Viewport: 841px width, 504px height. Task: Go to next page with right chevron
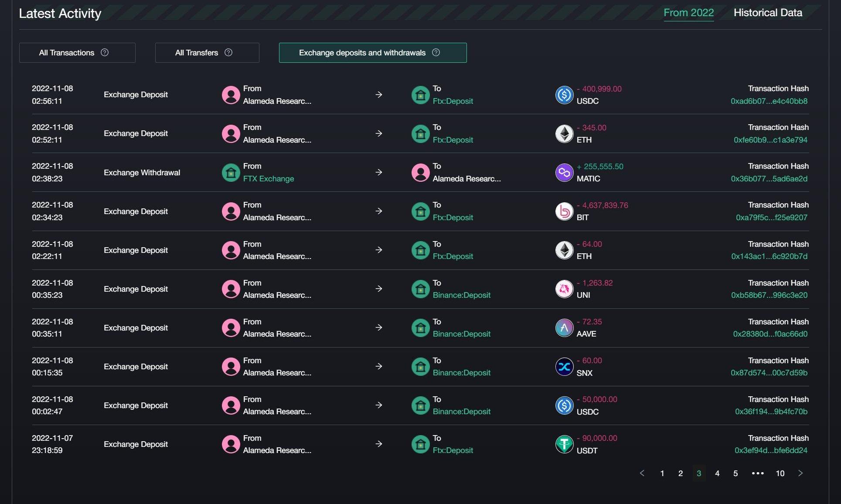click(x=800, y=473)
